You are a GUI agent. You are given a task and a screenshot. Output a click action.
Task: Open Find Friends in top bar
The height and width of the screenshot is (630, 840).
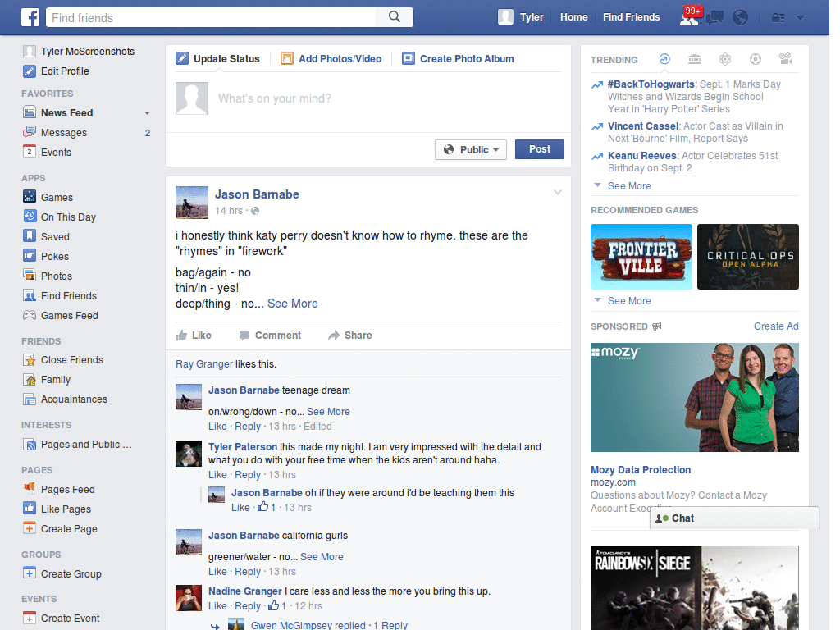click(x=631, y=17)
